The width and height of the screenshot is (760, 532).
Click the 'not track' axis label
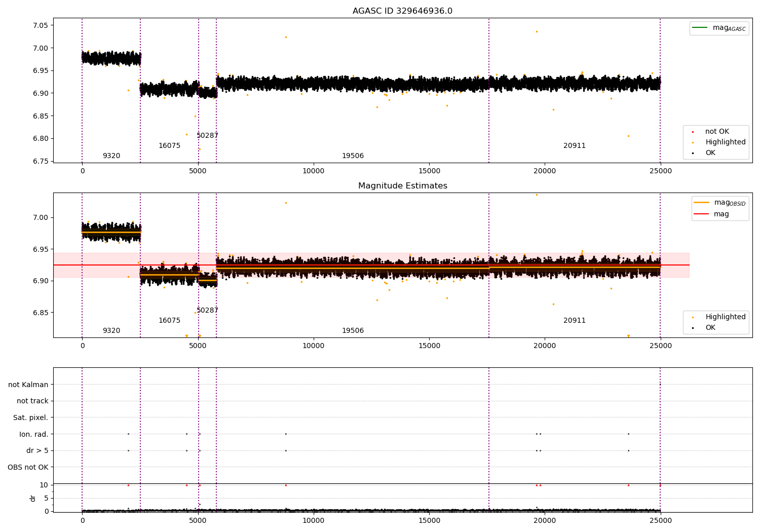32,401
